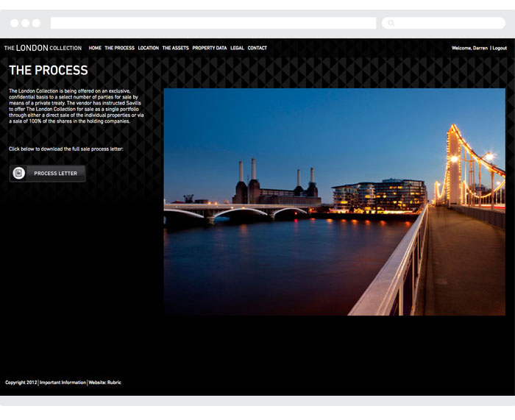Click the Logout link
The width and height of the screenshot is (515, 420).
click(x=500, y=48)
